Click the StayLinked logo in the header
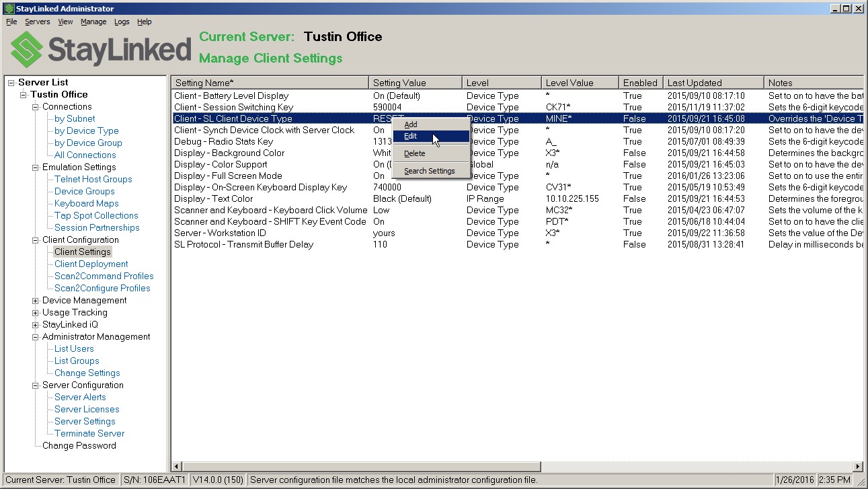Screen dimensions: 868x489 pos(101,49)
